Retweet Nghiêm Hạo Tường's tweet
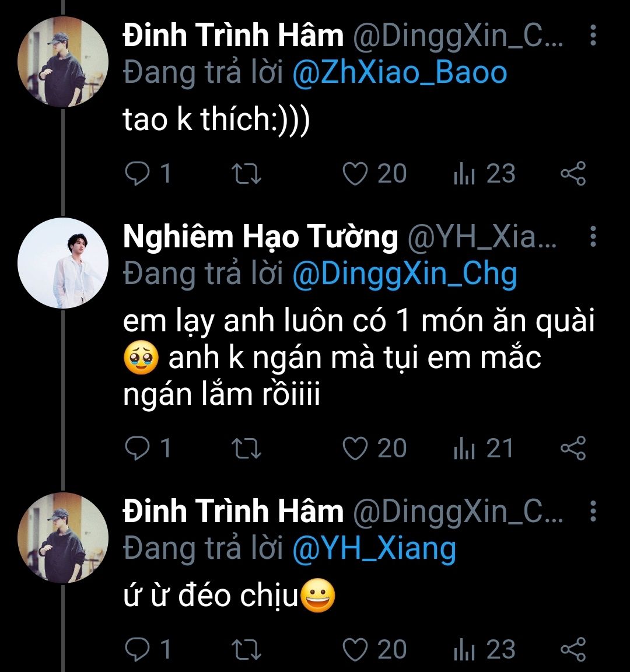The image size is (630, 672). (x=247, y=448)
